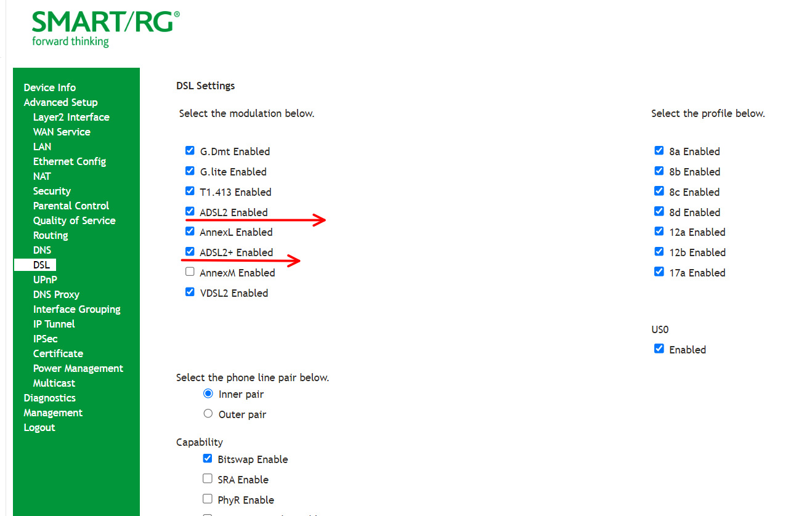The height and width of the screenshot is (516, 812).
Task: Open Parental Control page
Action: (71, 206)
